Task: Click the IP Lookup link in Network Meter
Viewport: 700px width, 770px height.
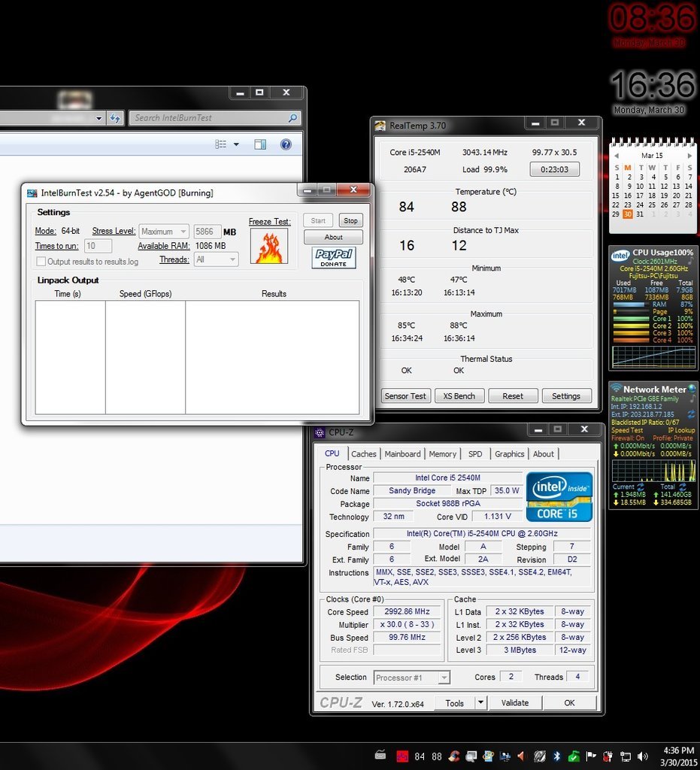Action: pyautogui.click(x=682, y=430)
